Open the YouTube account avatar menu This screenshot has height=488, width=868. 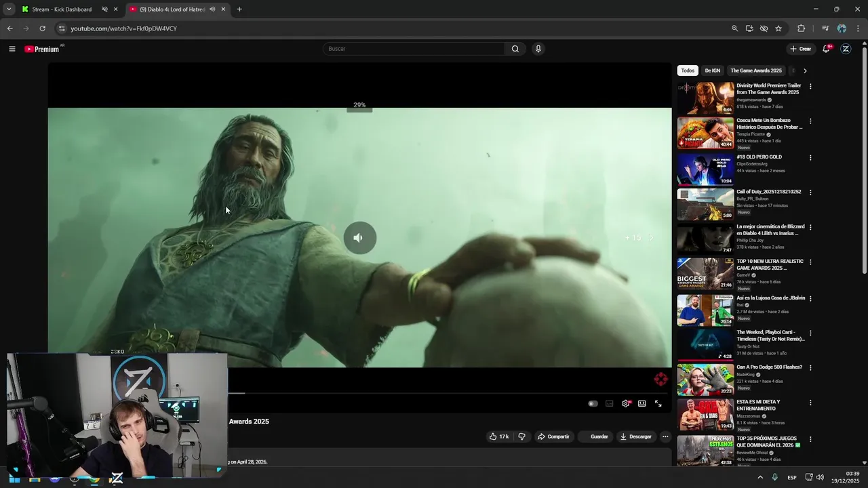846,49
